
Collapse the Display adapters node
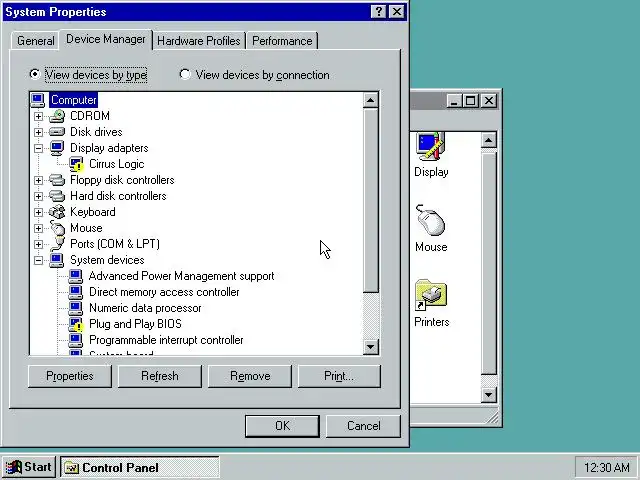coord(38,148)
